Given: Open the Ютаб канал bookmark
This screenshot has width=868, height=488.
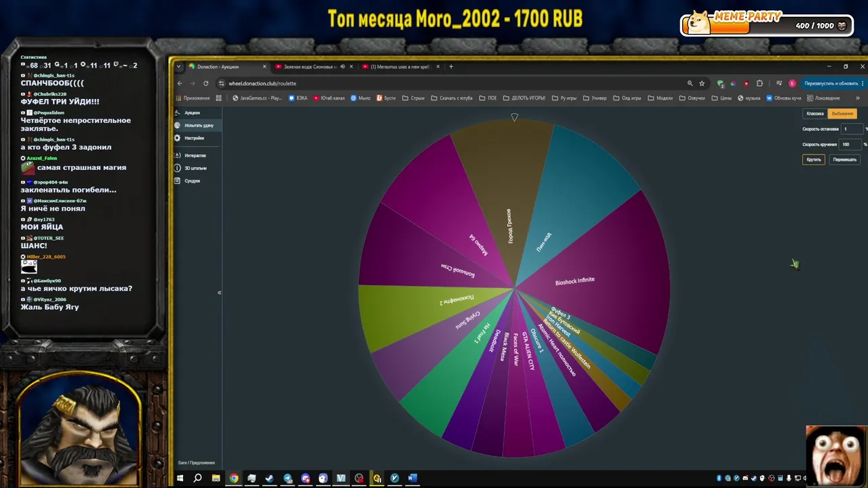Looking at the screenshot, I should 329,98.
